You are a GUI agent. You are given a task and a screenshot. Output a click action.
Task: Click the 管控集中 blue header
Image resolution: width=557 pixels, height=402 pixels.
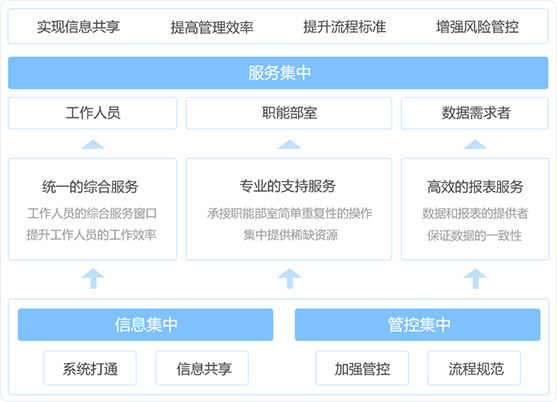[x=418, y=325]
